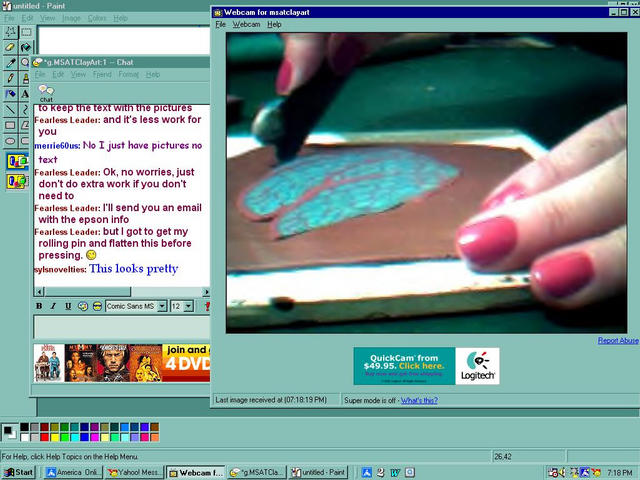Switch to America Onl... taskbar button

(73, 472)
